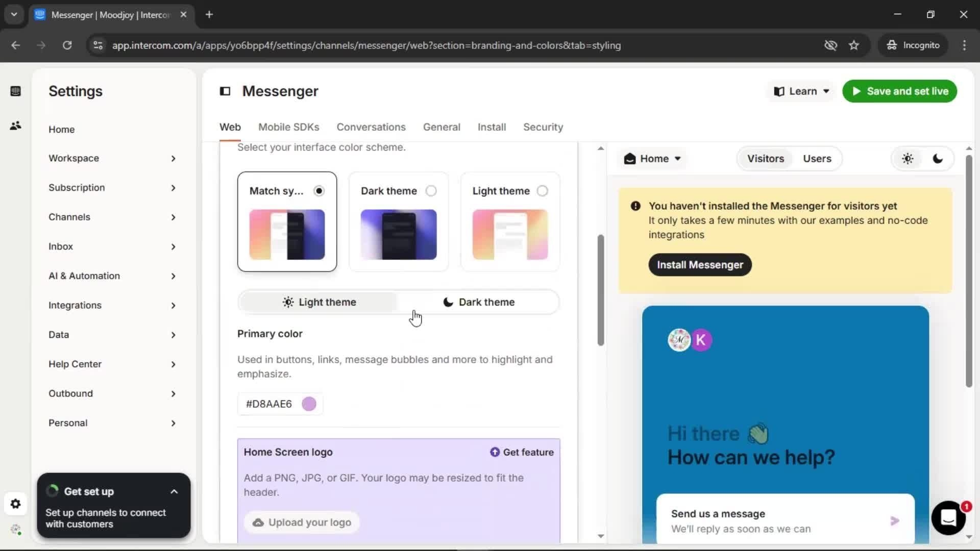Click the K avatar in messenger preview

pos(701,340)
